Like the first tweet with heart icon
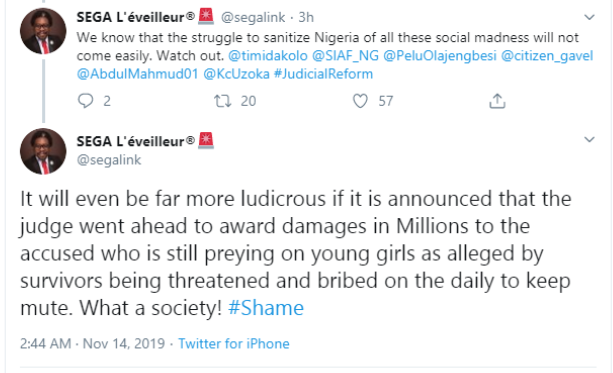The width and height of the screenshot is (613, 373). click(360, 101)
